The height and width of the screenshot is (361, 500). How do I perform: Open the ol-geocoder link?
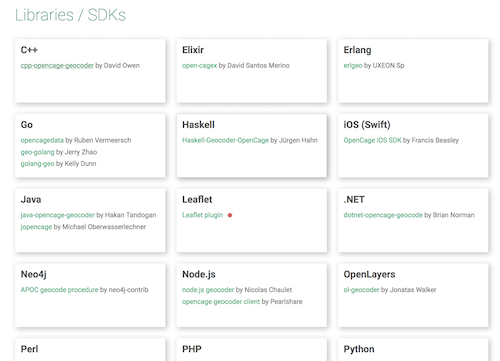coord(361,290)
